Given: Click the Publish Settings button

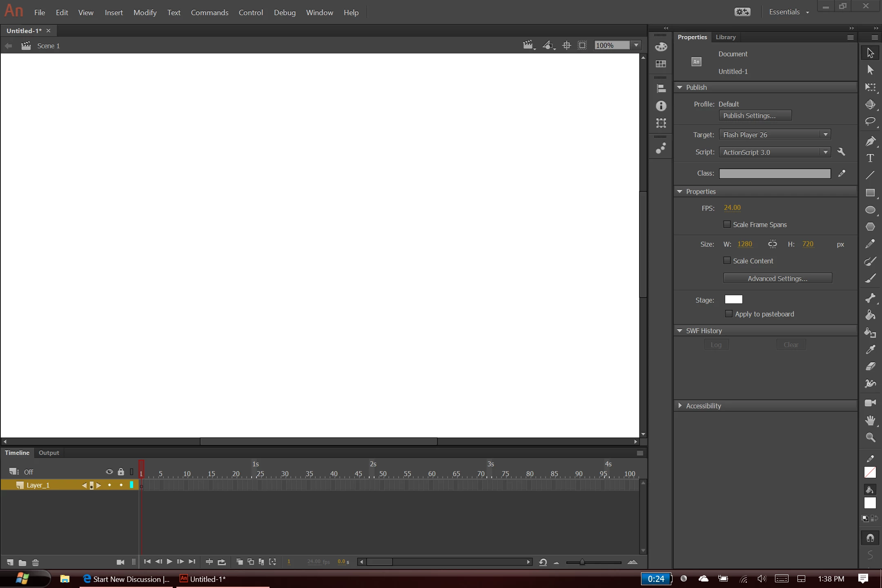Looking at the screenshot, I should coord(755,116).
